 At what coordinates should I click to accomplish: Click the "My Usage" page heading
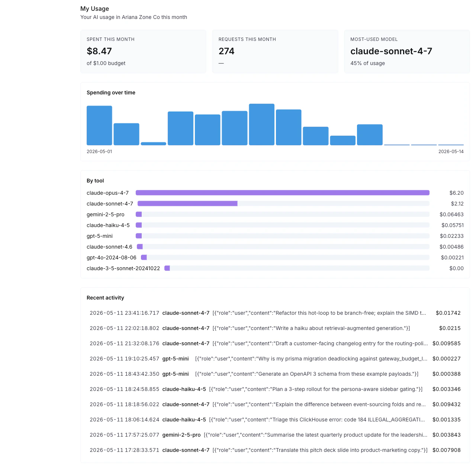(x=94, y=9)
